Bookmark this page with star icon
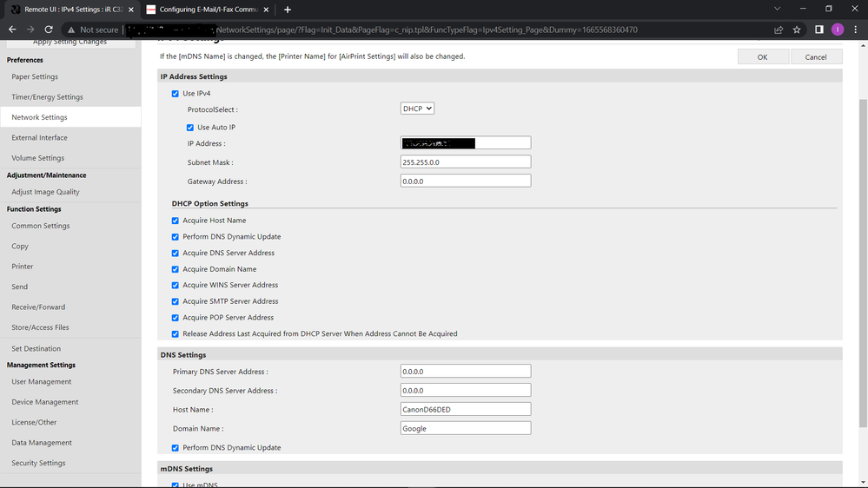Image resolution: width=868 pixels, height=488 pixels. tap(797, 30)
